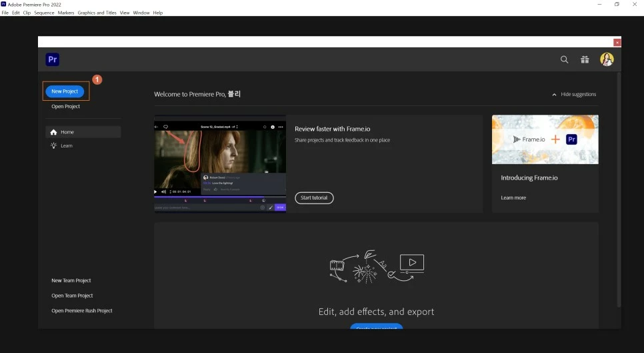The height and width of the screenshot is (353, 644).
Task: Click the Frame.io plus Pr banner image
Action: click(x=545, y=139)
